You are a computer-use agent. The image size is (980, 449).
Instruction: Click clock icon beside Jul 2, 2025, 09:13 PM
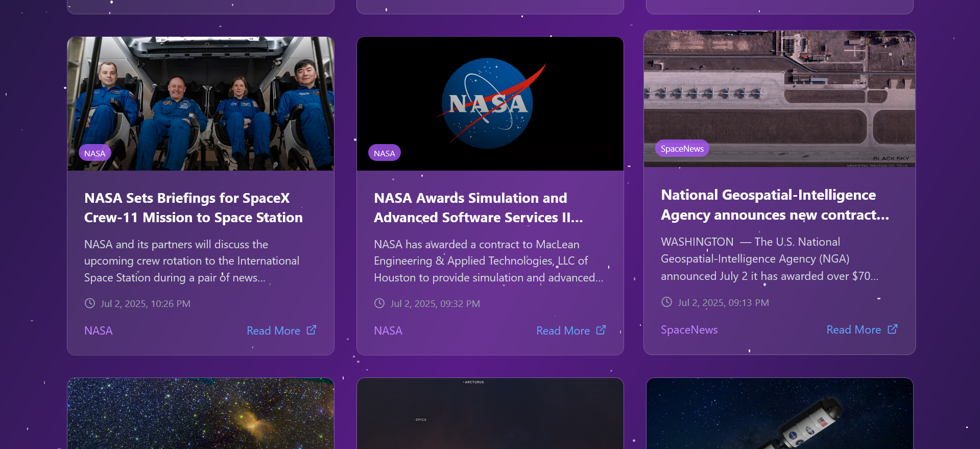[x=666, y=302]
